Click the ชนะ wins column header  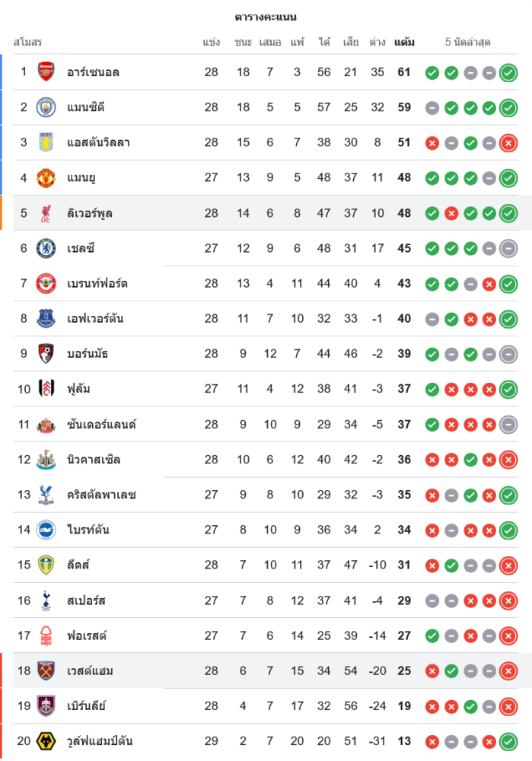coord(243,42)
